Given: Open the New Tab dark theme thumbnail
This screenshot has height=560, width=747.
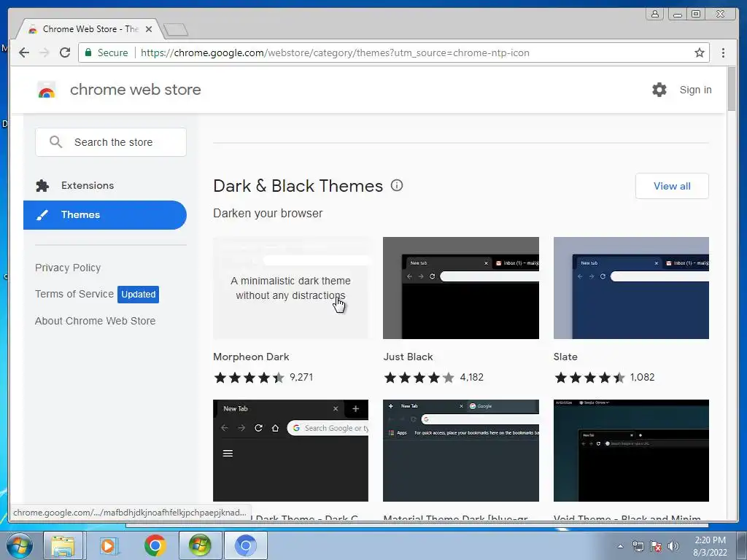Looking at the screenshot, I should [x=290, y=451].
